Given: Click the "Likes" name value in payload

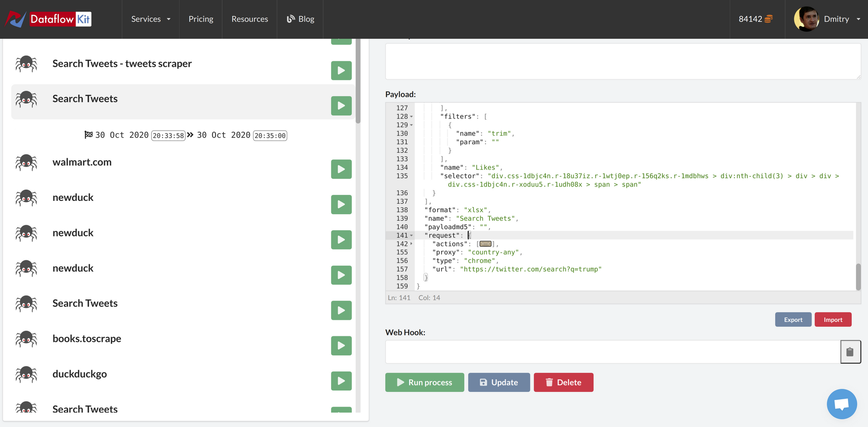Looking at the screenshot, I should point(486,168).
